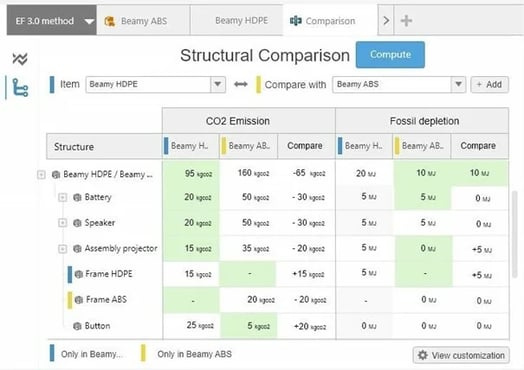Click the Add button

490,85
